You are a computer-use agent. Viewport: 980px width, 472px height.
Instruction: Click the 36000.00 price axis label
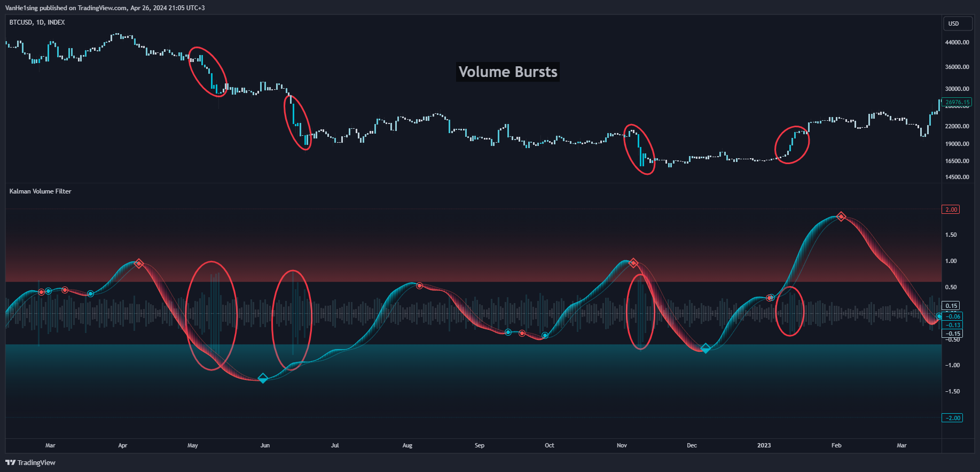tap(957, 67)
